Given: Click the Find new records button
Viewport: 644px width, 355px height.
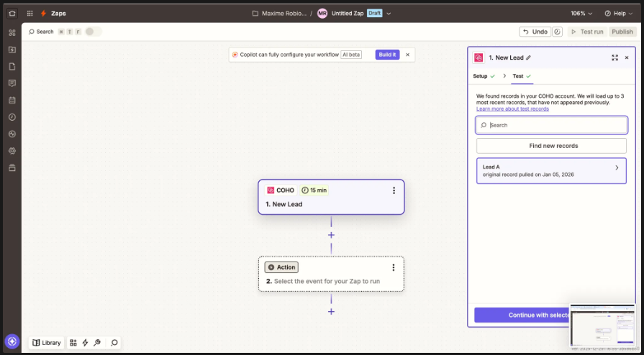Looking at the screenshot, I should coord(551,146).
